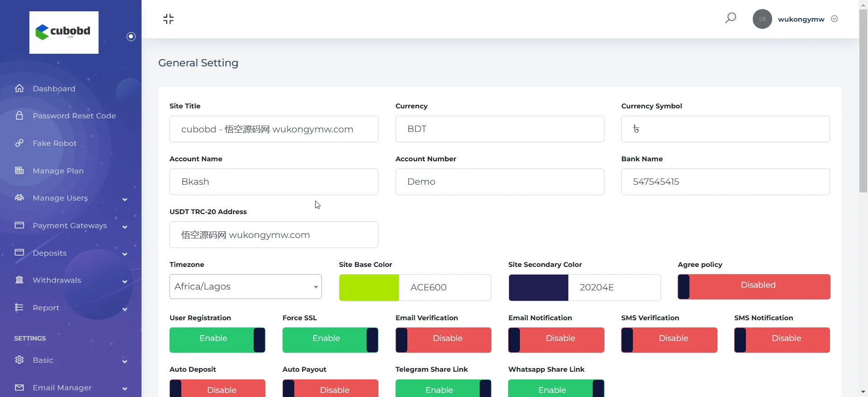The width and height of the screenshot is (868, 397).
Task: Open the Deposits menu item
Action: click(x=50, y=253)
